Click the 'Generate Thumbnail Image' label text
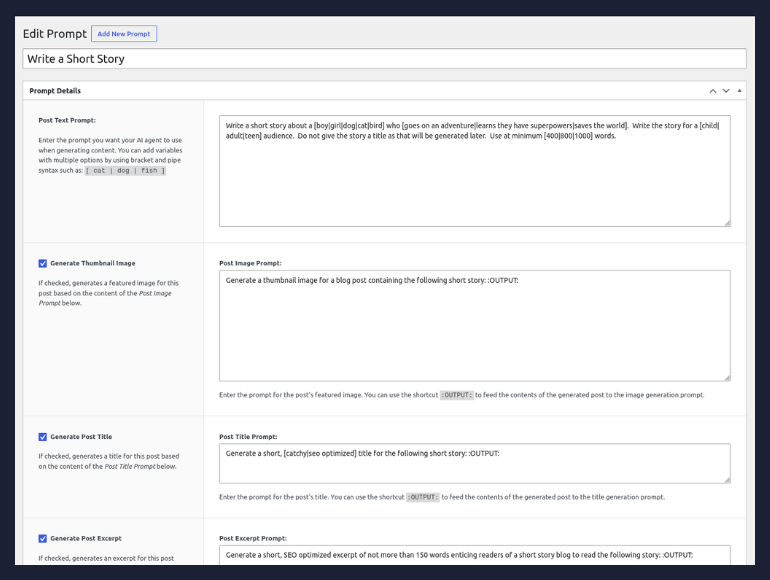Screen dimensions: 770x580 tap(93, 263)
